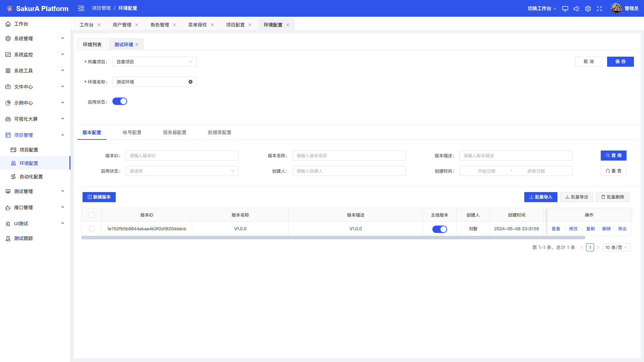The height and width of the screenshot is (362, 644).
Task: Click the speaker notification icon in header
Action: [x=576, y=9]
